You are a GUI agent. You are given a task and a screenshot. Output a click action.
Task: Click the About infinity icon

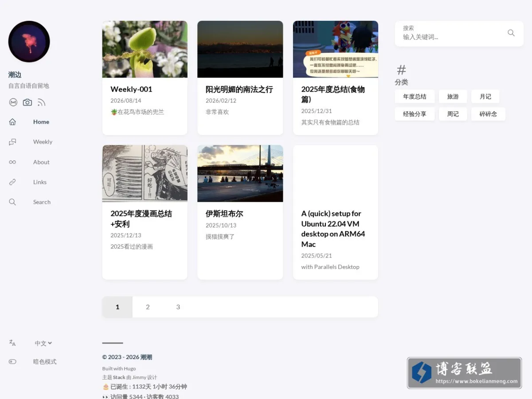point(12,162)
